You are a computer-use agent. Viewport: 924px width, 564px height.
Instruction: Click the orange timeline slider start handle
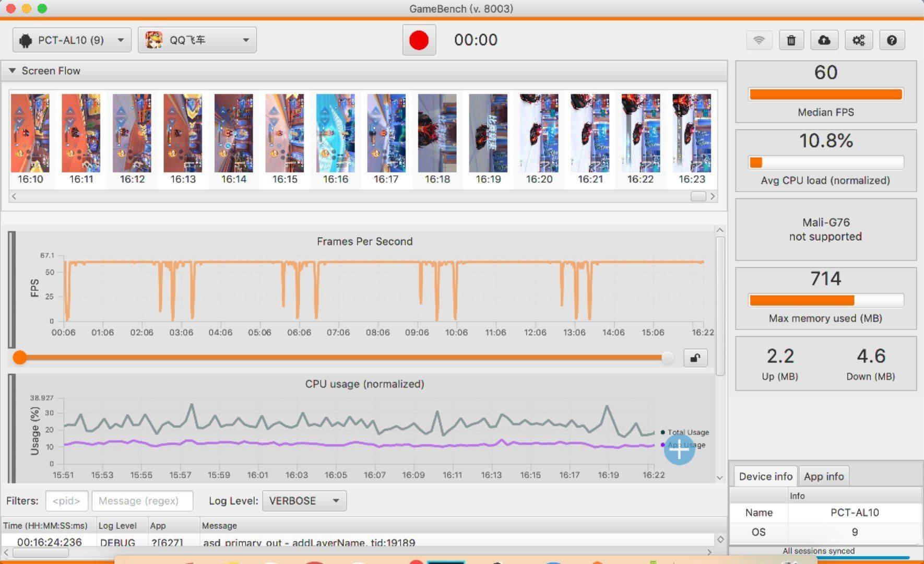[x=20, y=357]
